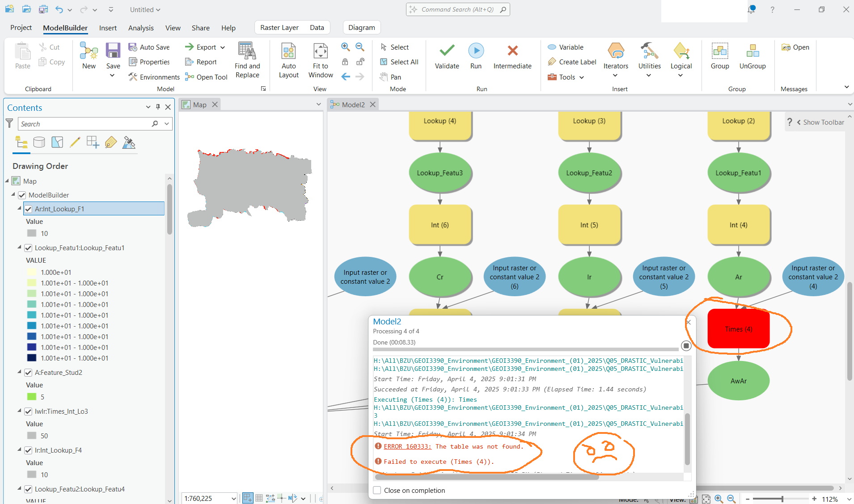The image size is (854, 504).
Task: Enable Close on completion in the progress dialog
Action: [377, 490]
